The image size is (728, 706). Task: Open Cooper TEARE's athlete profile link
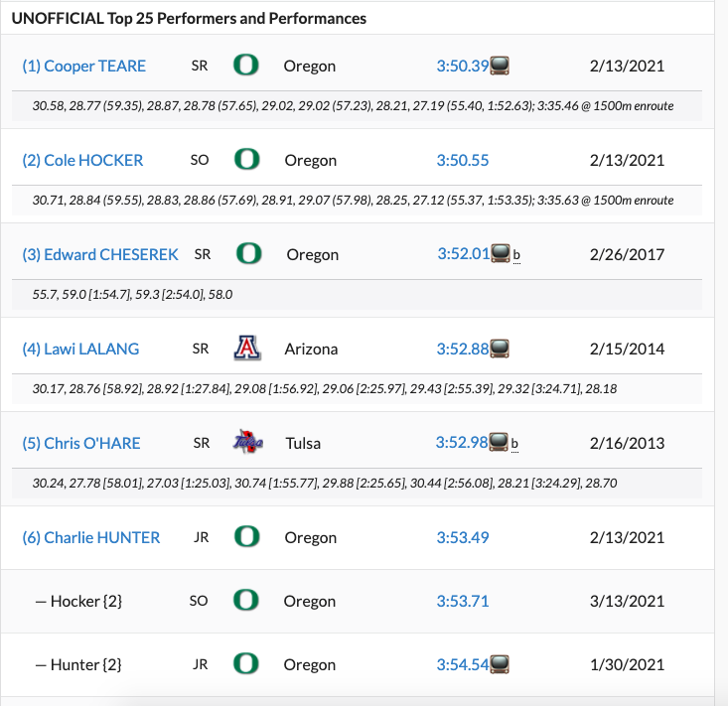tap(84, 66)
